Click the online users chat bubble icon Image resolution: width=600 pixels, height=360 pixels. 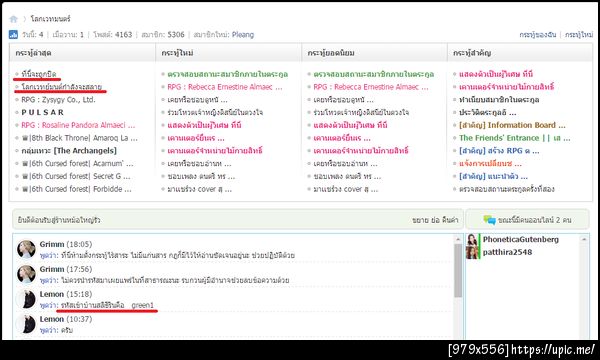pos(489,220)
